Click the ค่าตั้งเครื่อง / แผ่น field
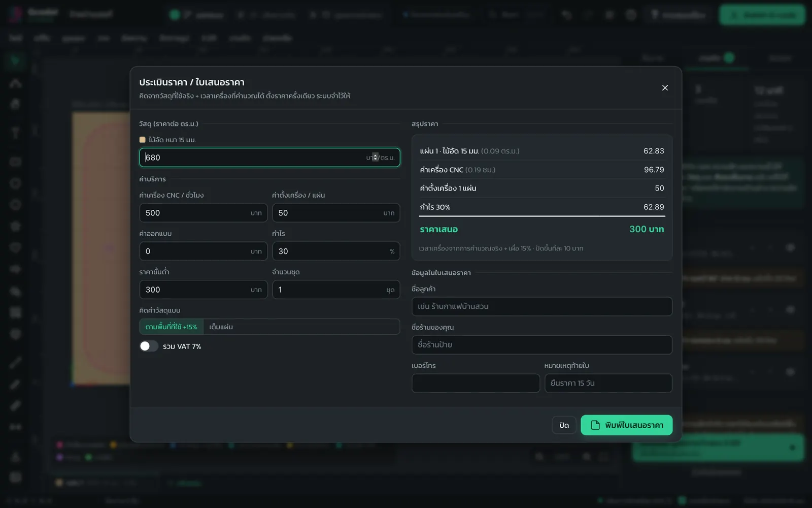Viewport: 812px width, 508px height. (x=336, y=213)
